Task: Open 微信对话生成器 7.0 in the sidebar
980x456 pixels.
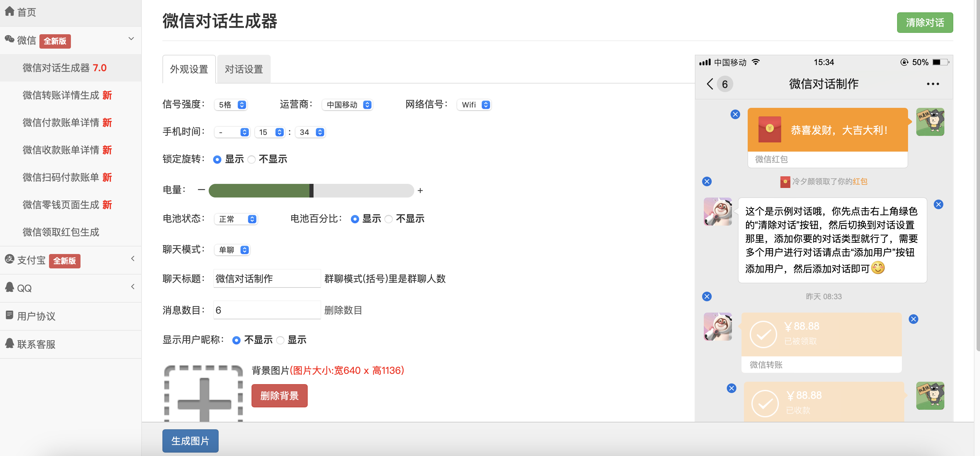Action: coord(65,68)
